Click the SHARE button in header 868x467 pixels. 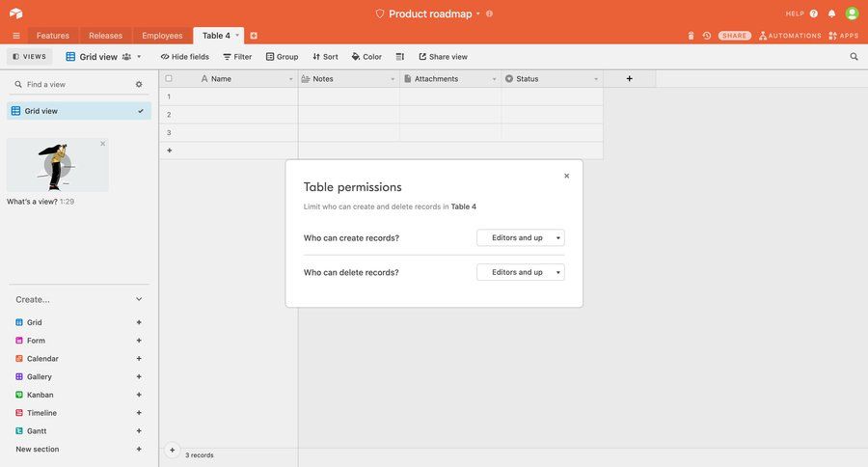click(735, 36)
